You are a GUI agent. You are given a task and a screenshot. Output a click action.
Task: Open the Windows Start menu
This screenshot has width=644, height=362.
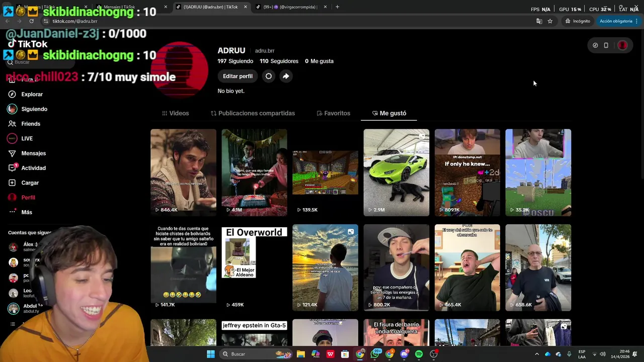pos(211,354)
